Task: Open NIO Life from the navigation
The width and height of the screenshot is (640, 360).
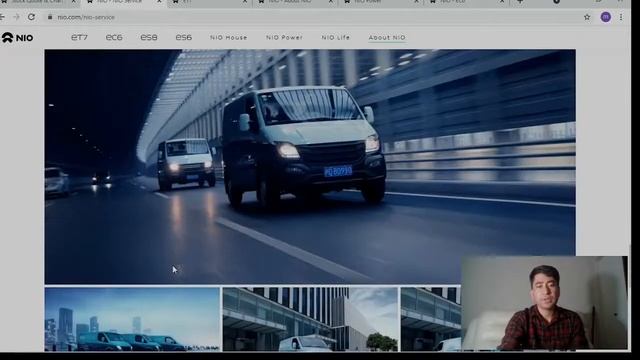Action: 336,38
